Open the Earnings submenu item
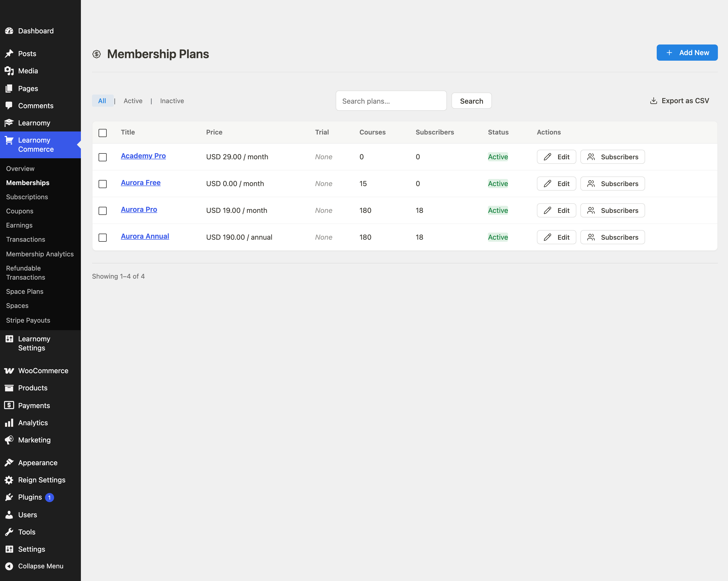The image size is (728, 581). pyautogui.click(x=19, y=225)
